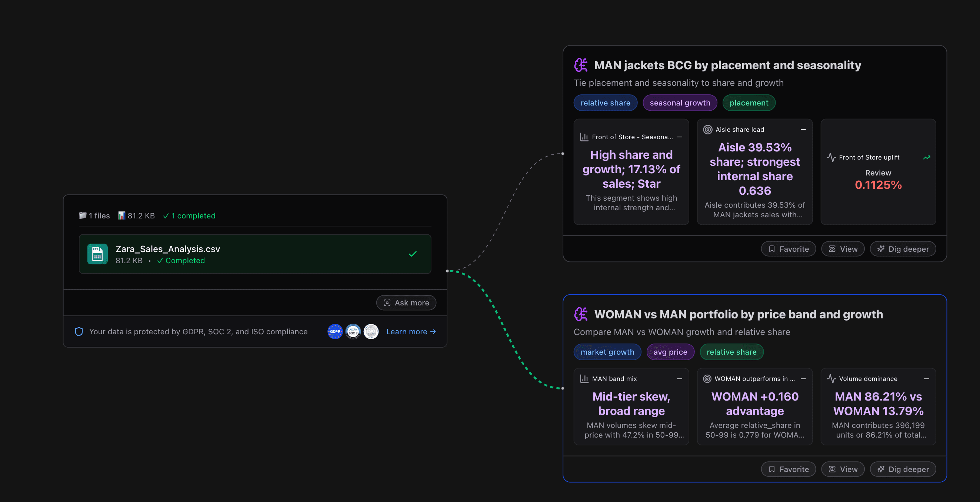Image resolution: width=980 pixels, height=502 pixels.
Task: Click 'MAN jackets BCG by placement and seasonality' title
Action: point(727,65)
